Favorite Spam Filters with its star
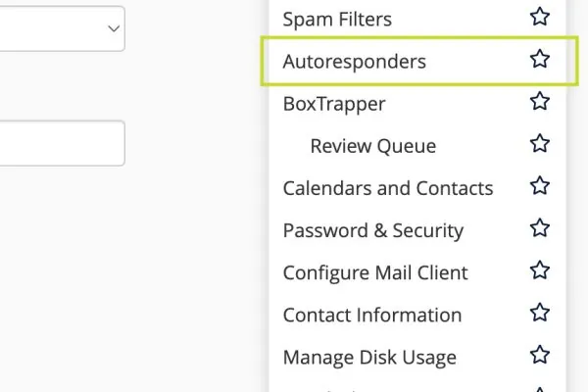 point(540,17)
